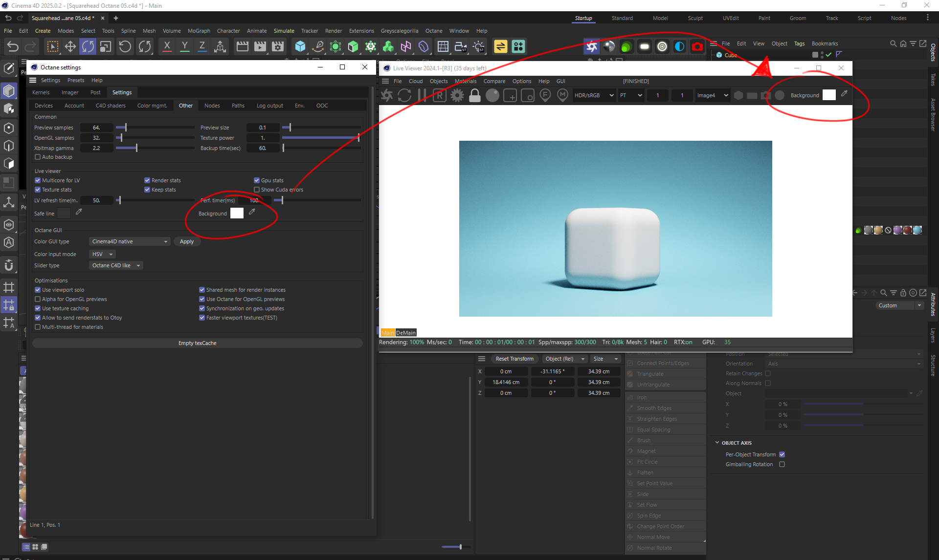939x560 pixels.
Task: Expand Slider type Octane C4D like dropdown
Action: pos(116,265)
